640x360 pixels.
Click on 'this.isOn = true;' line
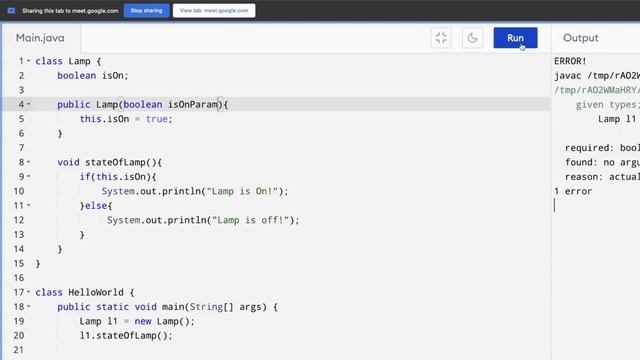126,119
